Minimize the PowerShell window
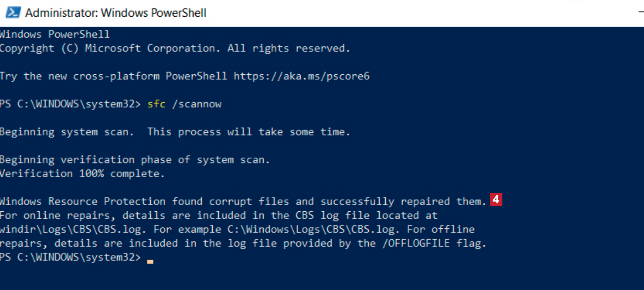Image resolution: width=644 pixels, height=290 pixels. (x=640, y=12)
